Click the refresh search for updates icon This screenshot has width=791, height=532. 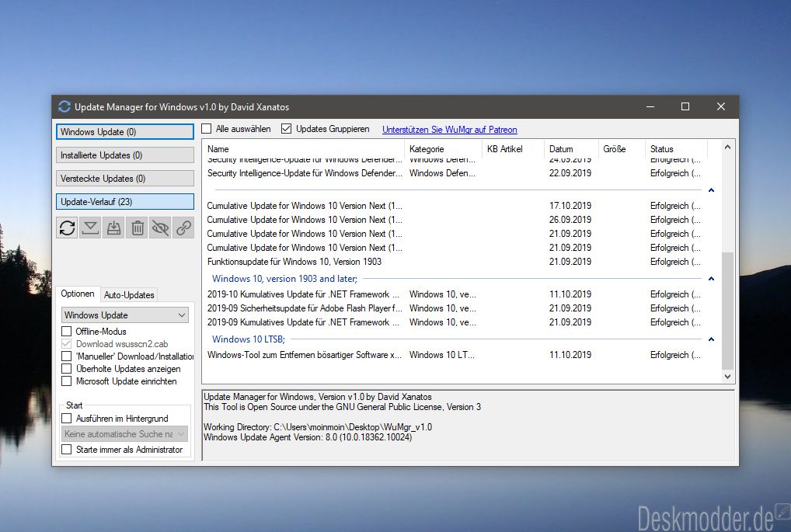[x=67, y=228]
